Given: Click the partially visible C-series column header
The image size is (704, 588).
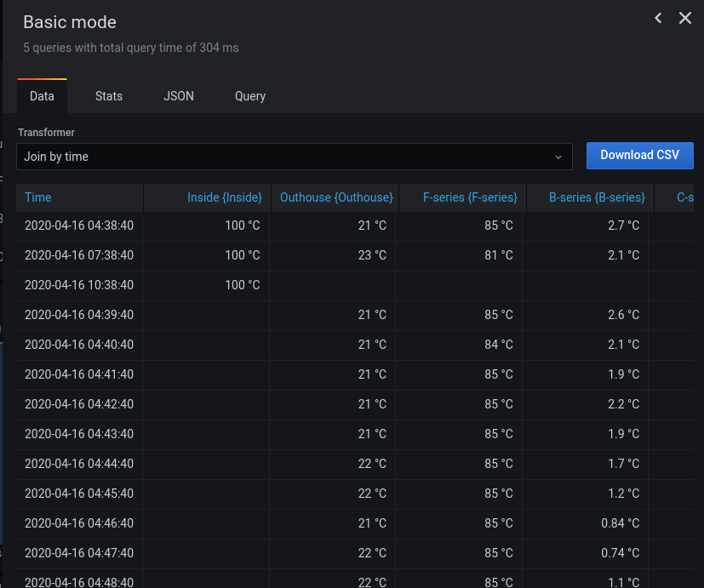Looking at the screenshot, I should pyautogui.click(x=688, y=197).
